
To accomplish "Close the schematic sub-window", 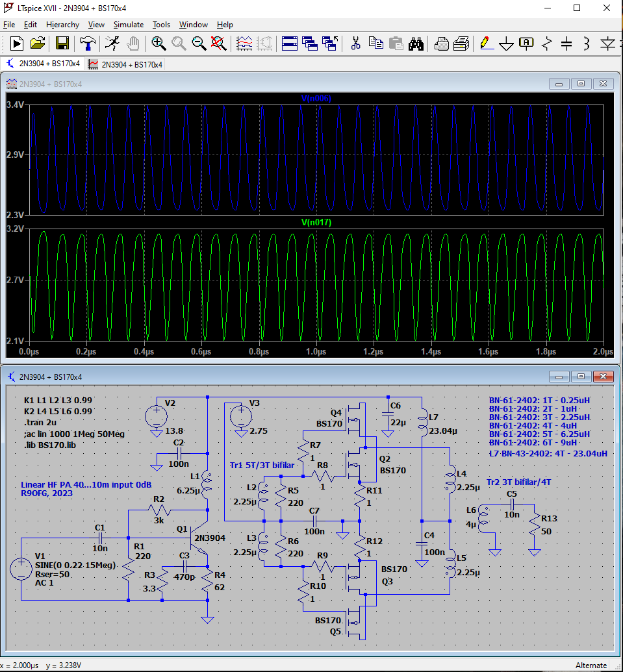I will tap(604, 377).
